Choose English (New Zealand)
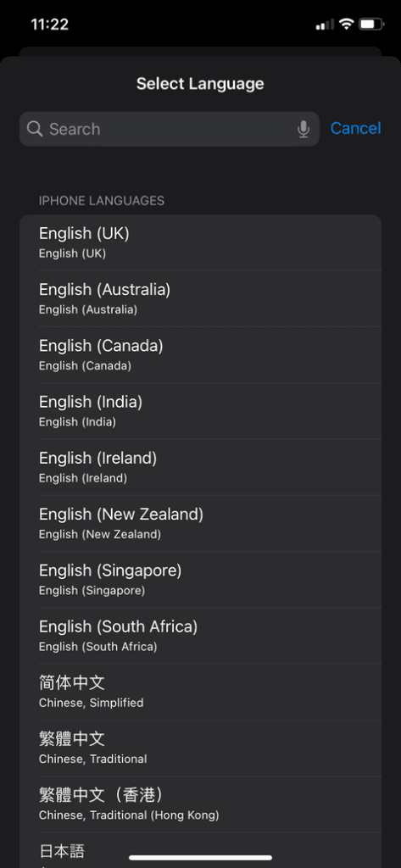This screenshot has width=401, height=868. (200, 524)
